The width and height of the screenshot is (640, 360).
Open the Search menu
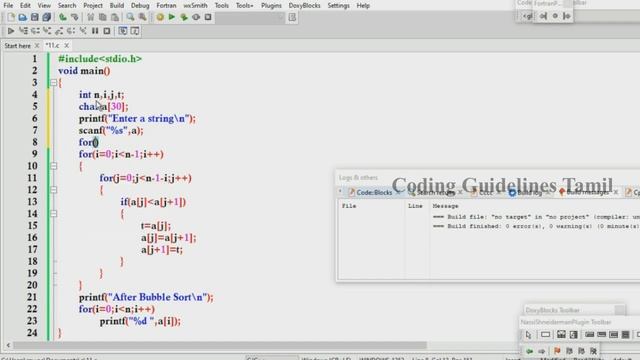point(67,5)
